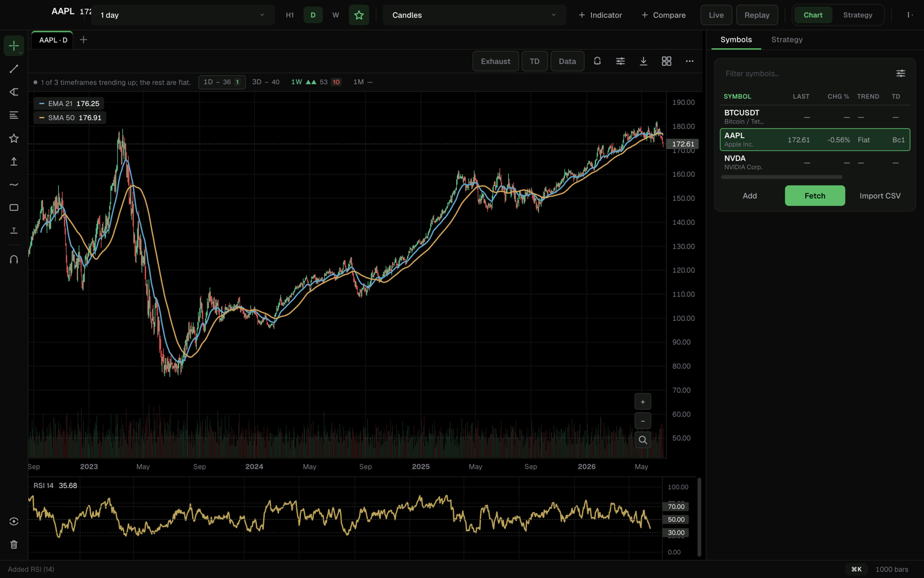The image size is (924, 578).
Task: Select the pitchfork/projection drawing tool
Action: click(x=14, y=92)
